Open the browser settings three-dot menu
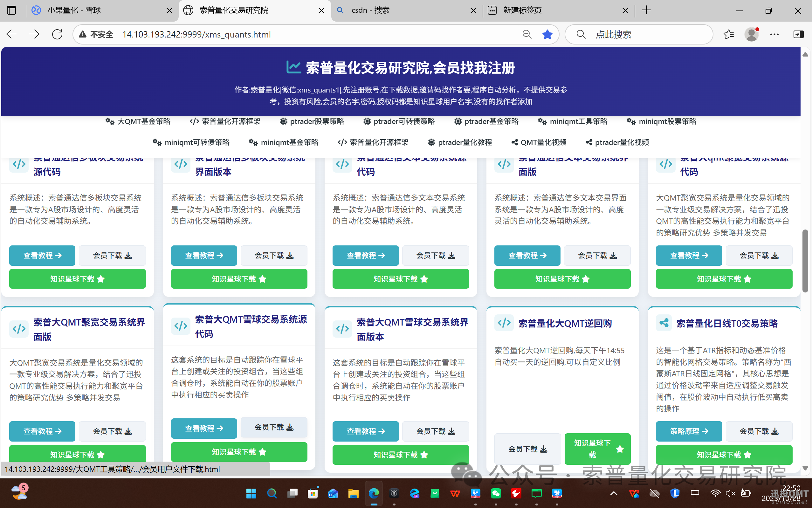812x508 pixels. tap(774, 34)
